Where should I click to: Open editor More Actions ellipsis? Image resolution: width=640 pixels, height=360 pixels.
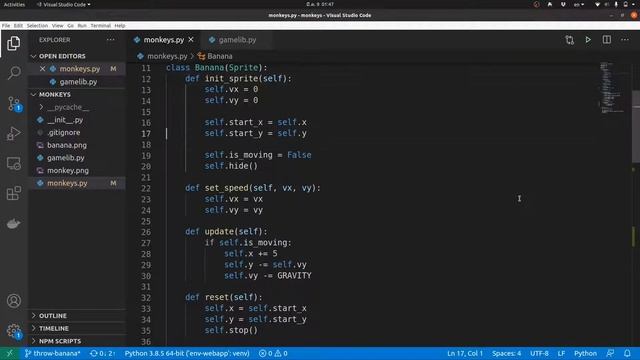[625, 40]
